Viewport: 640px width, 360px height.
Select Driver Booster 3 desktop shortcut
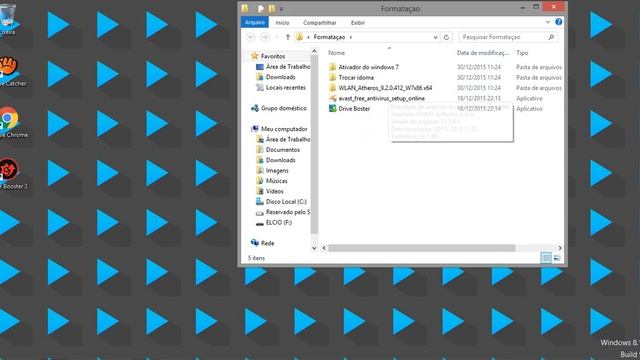[x=12, y=174]
